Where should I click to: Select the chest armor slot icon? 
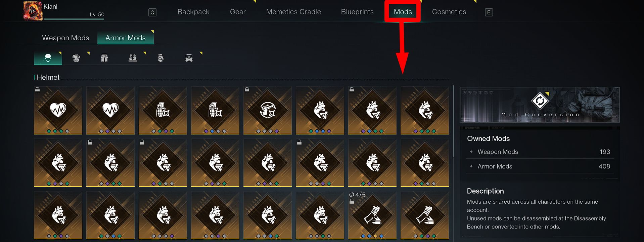(76, 58)
